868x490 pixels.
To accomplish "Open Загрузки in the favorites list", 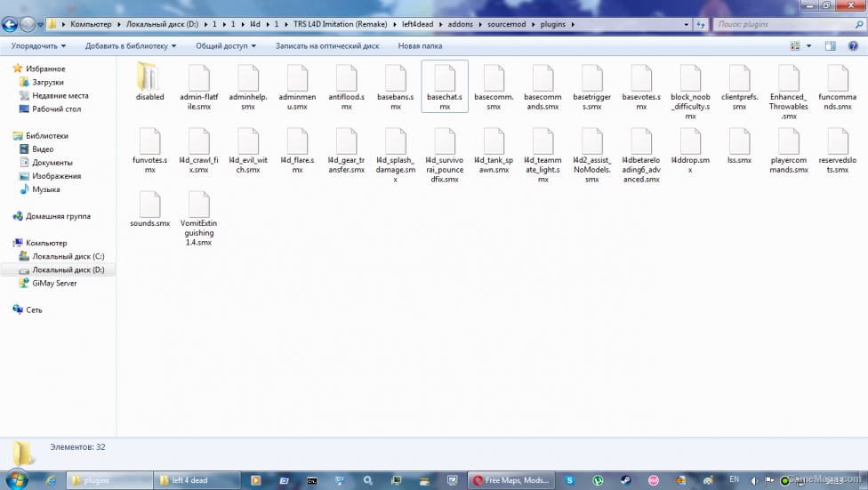I will pyautogui.click(x=48, y=82).
